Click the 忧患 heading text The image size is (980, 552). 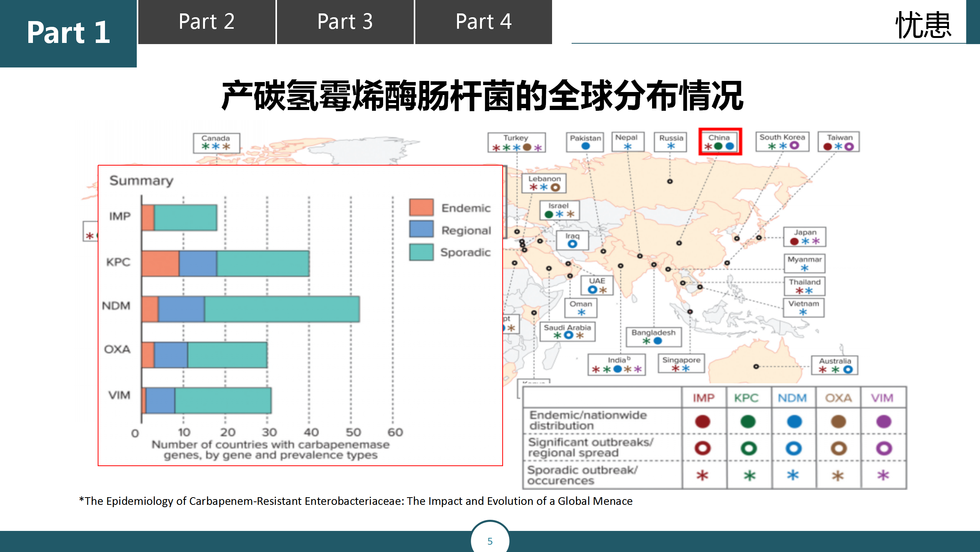point(923,25)
